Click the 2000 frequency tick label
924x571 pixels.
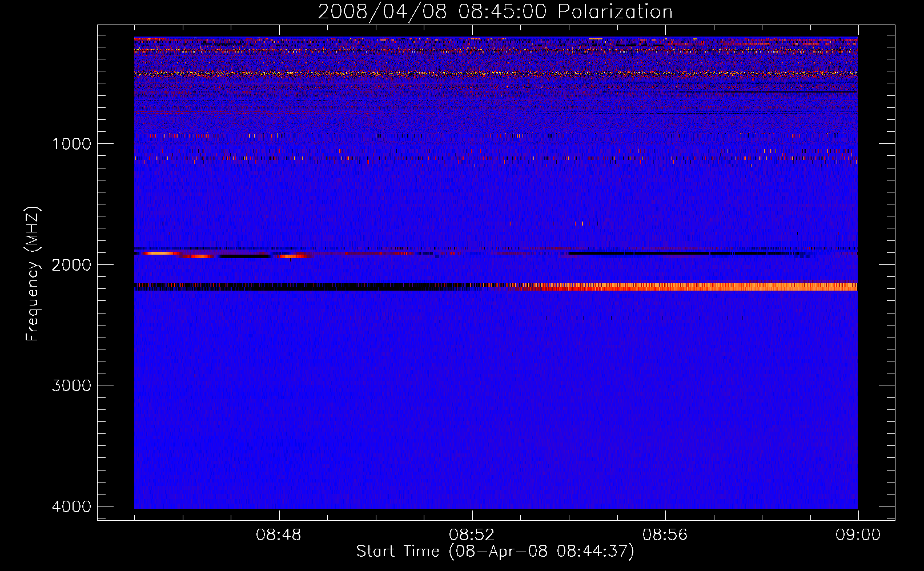[71, 265]
